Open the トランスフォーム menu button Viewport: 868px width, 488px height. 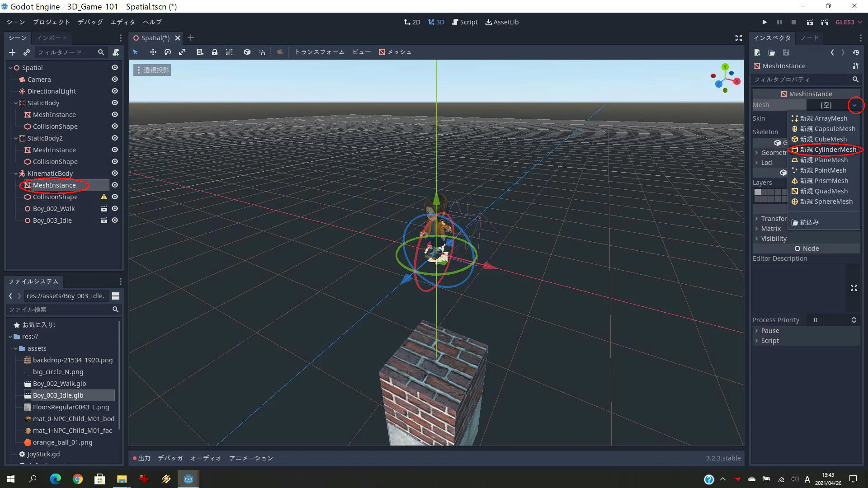click(x=320, y=52)
